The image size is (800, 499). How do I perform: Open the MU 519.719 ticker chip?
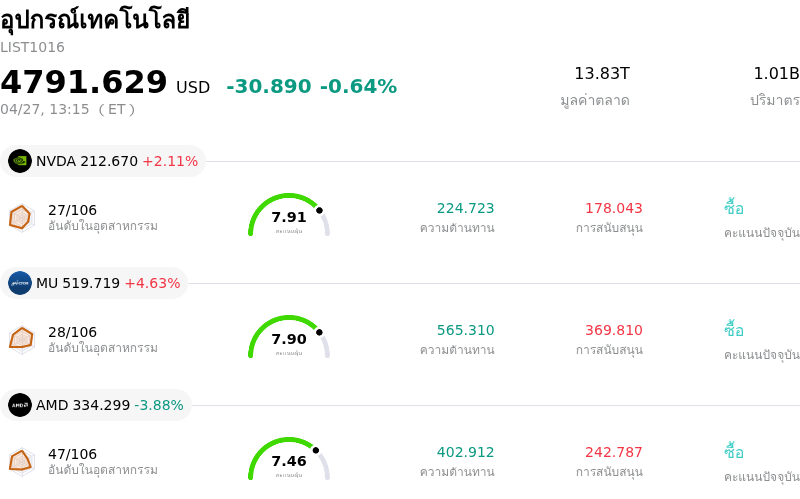(x=95, y=283)
